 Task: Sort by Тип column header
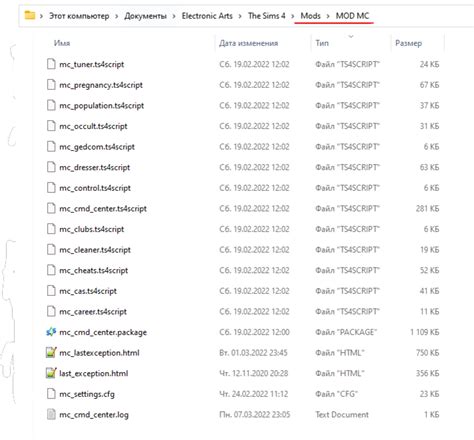click(x=322, y=43)
